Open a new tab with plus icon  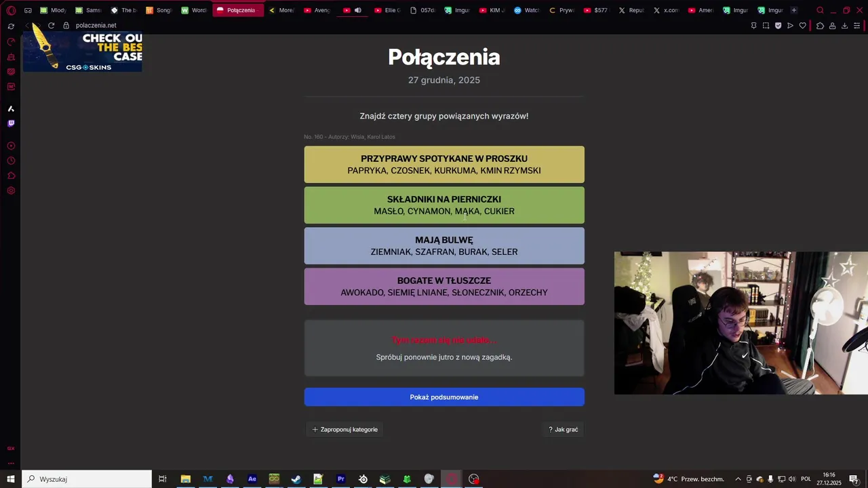coord(794,10)
